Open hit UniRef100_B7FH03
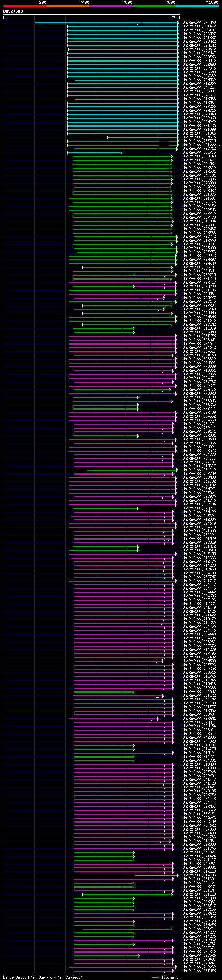This screenshot has height=980, width=222. [x=199, y=23]
